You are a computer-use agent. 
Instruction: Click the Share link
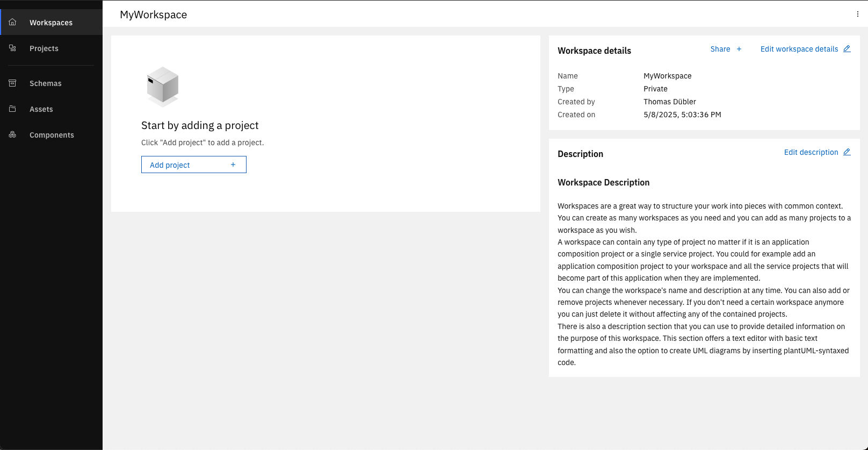coord(720,49)
